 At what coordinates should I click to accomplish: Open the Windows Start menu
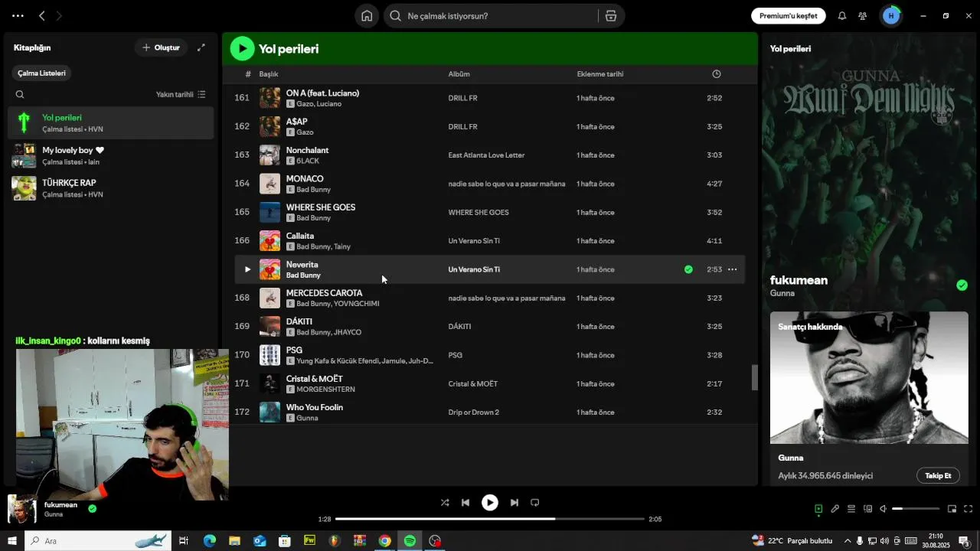click(x=11, y=541)
